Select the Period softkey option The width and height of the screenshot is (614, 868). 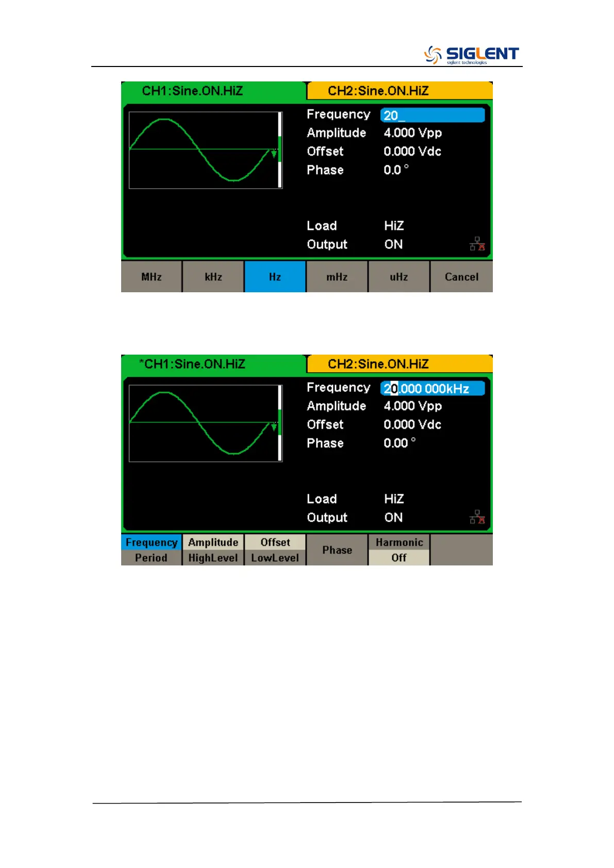(x=152, y=558)
